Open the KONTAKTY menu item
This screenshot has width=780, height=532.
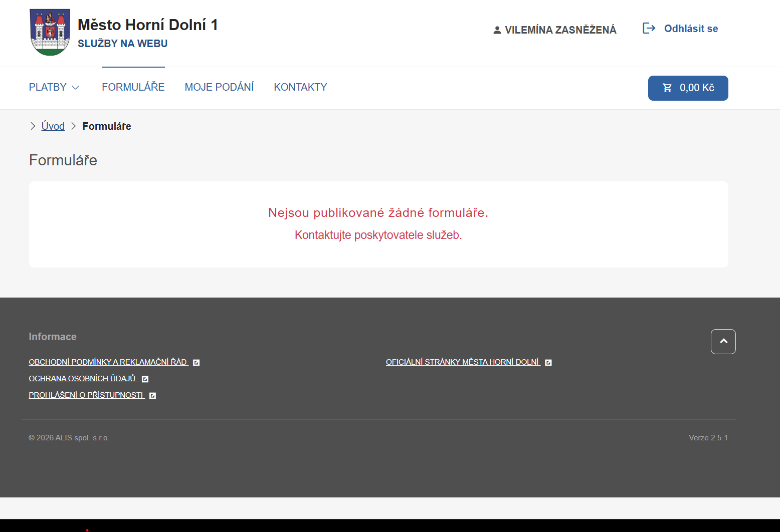(x=300, y=87)
